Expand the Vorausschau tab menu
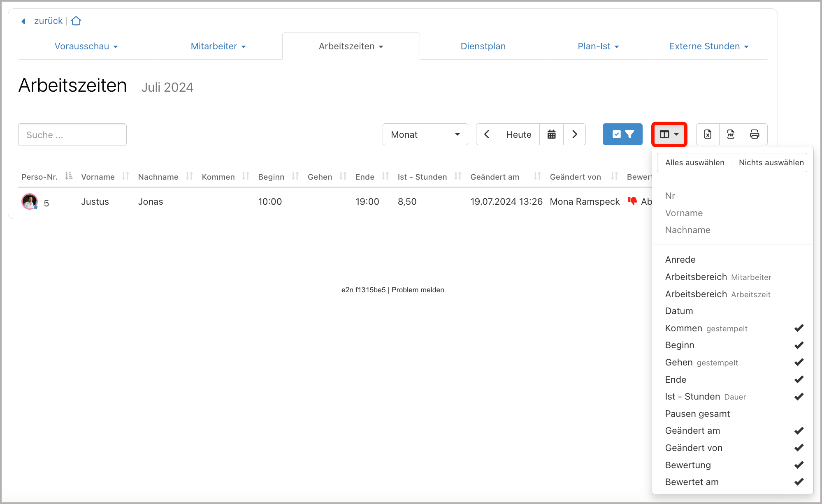This screenshot has width=822, height=504. click(x=86, y=46)
